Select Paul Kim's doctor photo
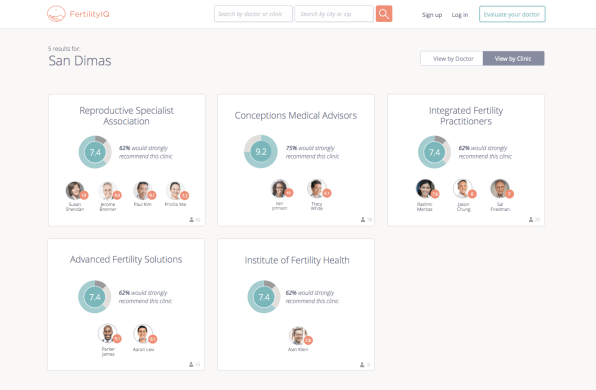The height and width of the screenshot is (390, 596). click(x=142, y=190)
